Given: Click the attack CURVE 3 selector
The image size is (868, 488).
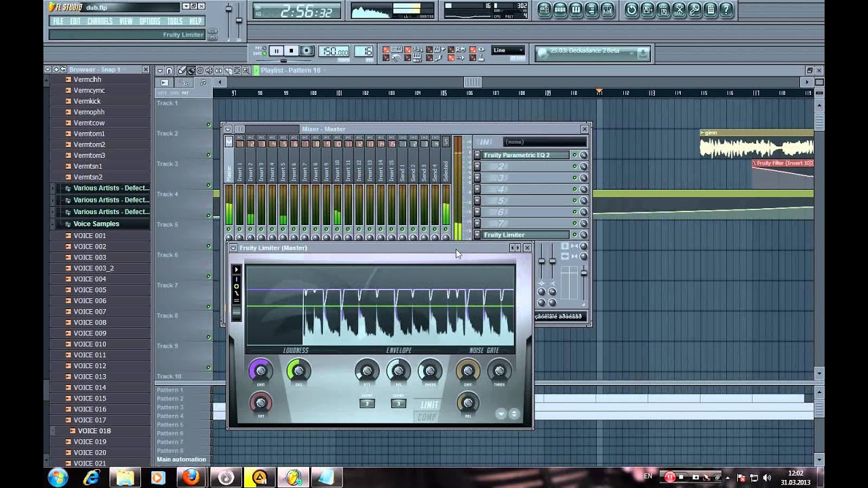Looking at the screenshot, I should [367, 403].
